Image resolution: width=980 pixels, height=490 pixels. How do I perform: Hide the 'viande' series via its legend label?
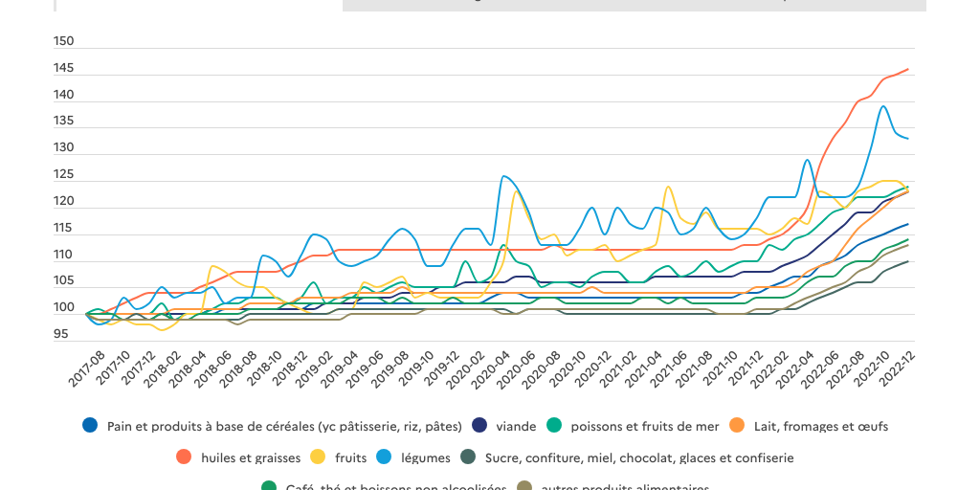pyautogui.click(x=516, y=426)
